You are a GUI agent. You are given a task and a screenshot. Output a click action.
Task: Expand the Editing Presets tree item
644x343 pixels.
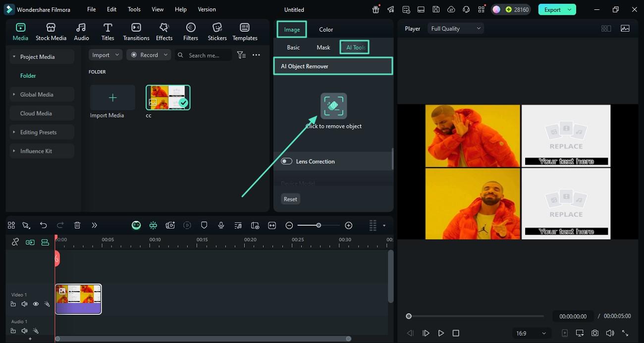14,132
